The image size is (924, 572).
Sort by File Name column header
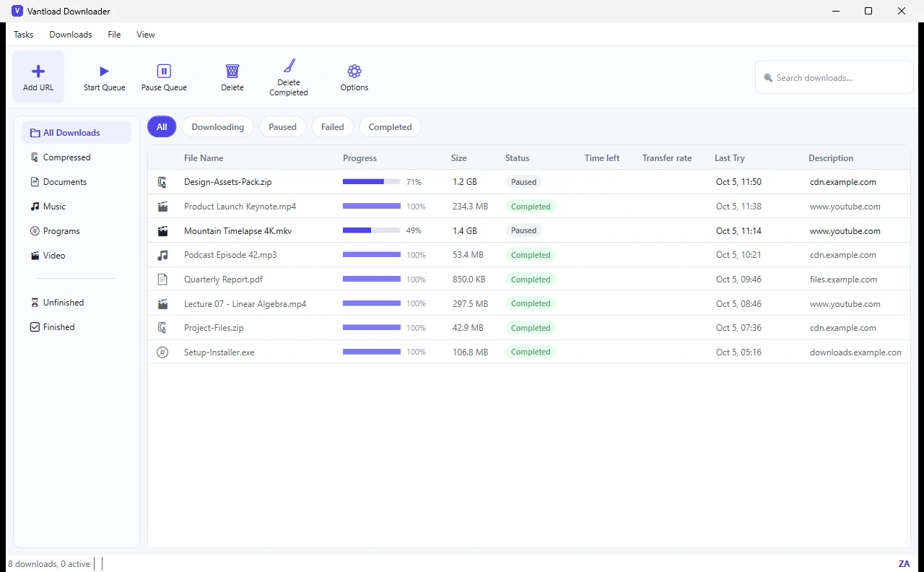pyautogui.click(x=204, y=158)
